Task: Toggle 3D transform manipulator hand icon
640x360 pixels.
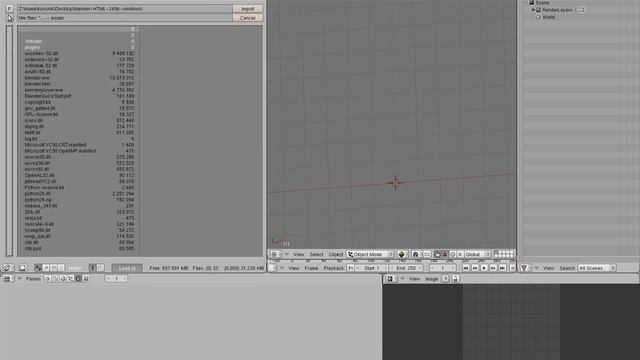Action: pos(437,254)
